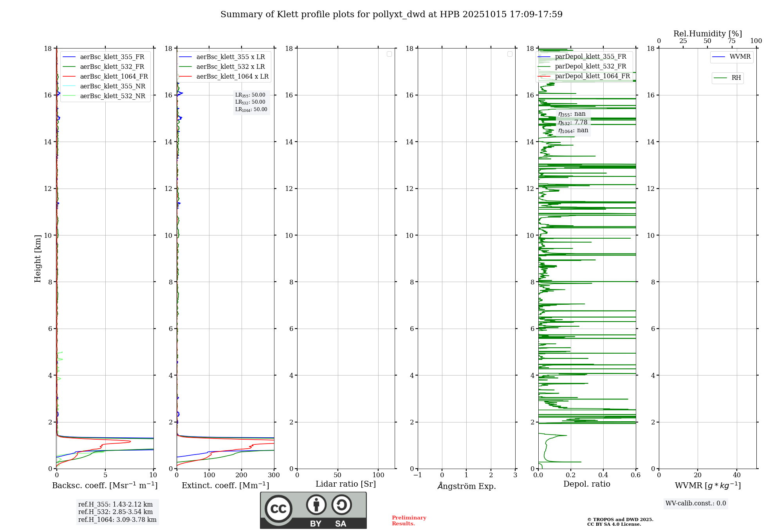Click the η532: 7.78 annotation

pyautogui.click(x=573, y=122)
